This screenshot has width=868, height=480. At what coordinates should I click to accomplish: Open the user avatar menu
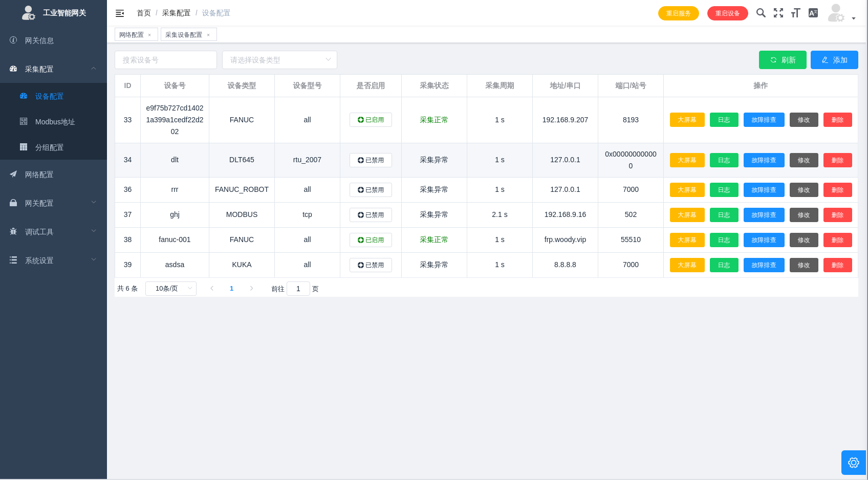tap(836, 13)
